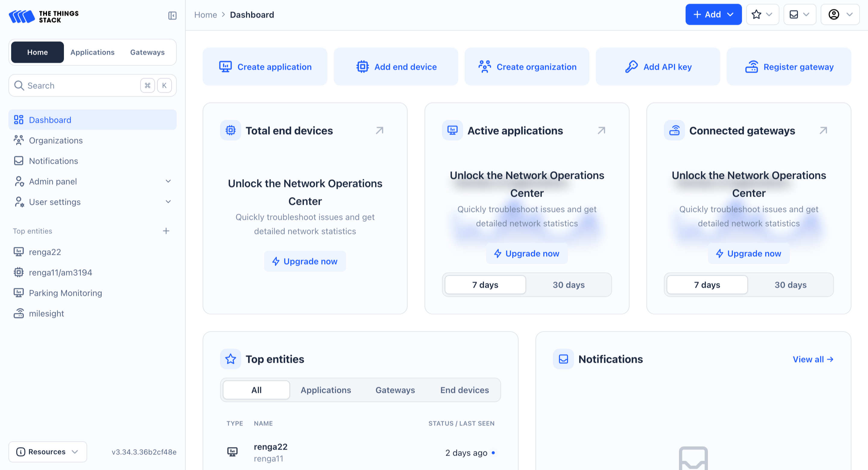Open the Resources dropdown at the bottom

point(48,452)
